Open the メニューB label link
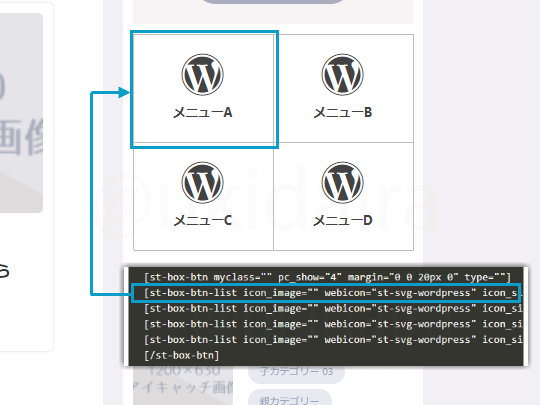Screen dimensions: 540x405 coord(343,112)
